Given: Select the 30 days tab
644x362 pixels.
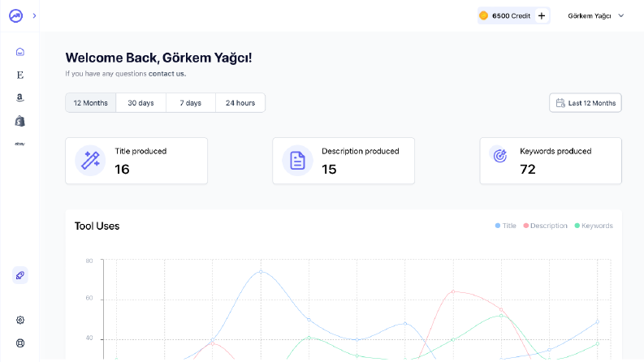Looking at the screenshot, I should point(140,102).
